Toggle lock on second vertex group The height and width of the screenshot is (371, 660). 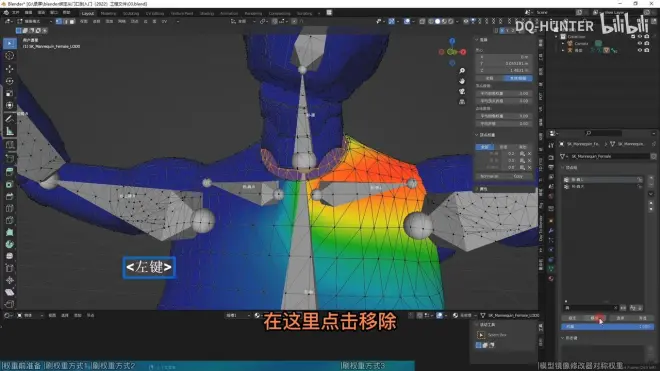pos(639,187)
